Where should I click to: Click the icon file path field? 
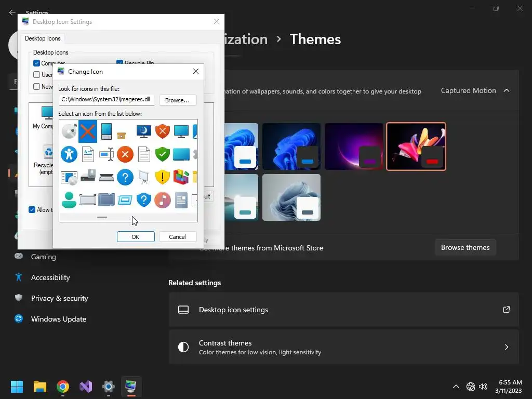(107, 100)
